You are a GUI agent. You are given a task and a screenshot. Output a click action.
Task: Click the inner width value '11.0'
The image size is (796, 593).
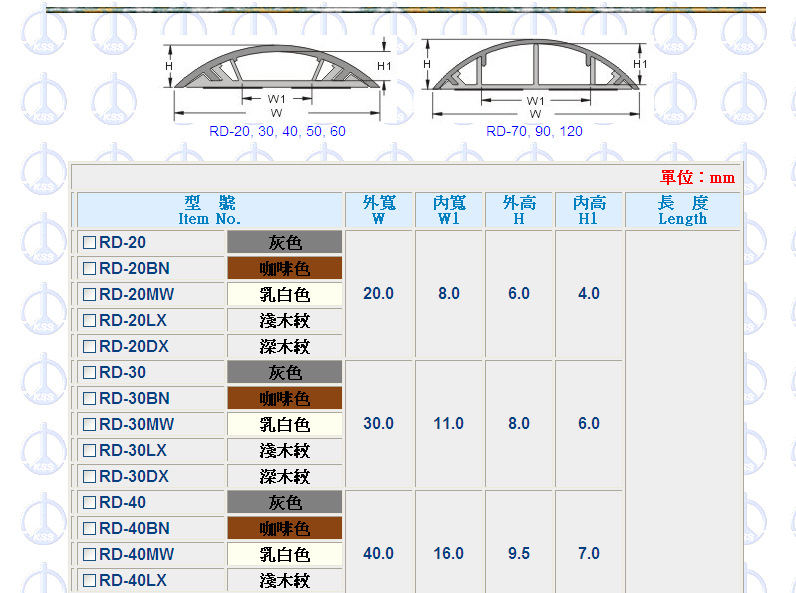pos(449,423)
